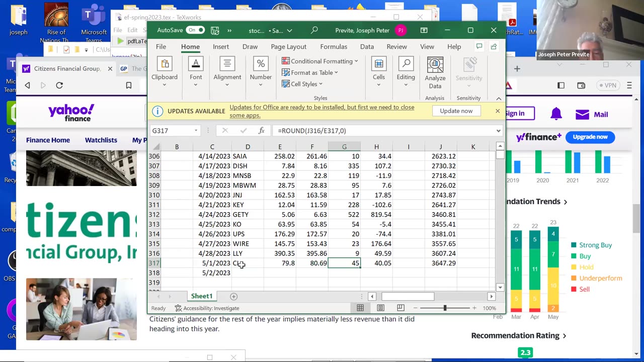
Task: Click the browser Back arrow
Action: (x=28, y=85)
